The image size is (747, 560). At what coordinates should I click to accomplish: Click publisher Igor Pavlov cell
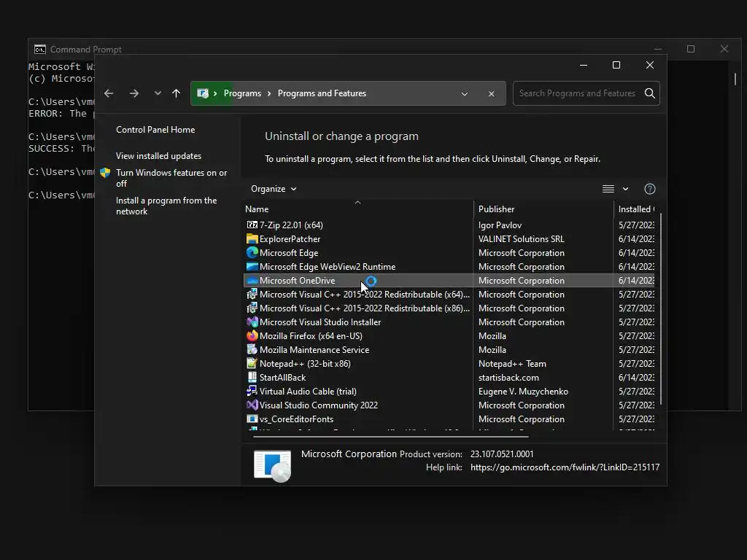click(x=500, y=225)
